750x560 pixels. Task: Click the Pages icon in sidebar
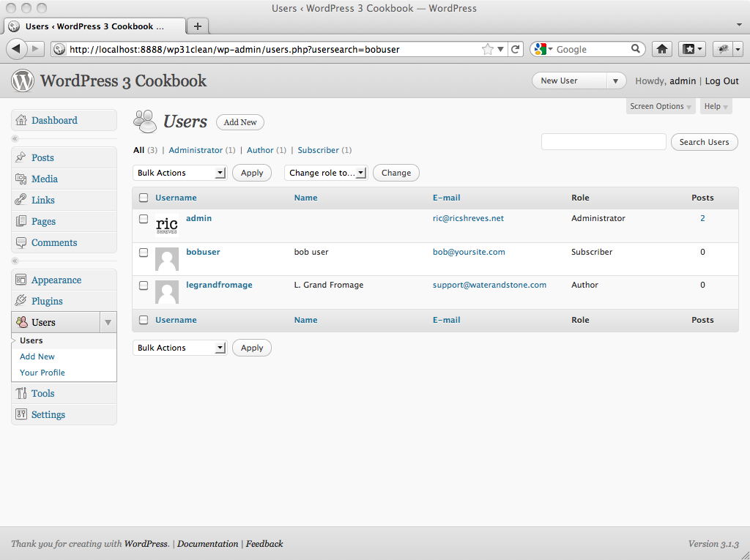21,221
